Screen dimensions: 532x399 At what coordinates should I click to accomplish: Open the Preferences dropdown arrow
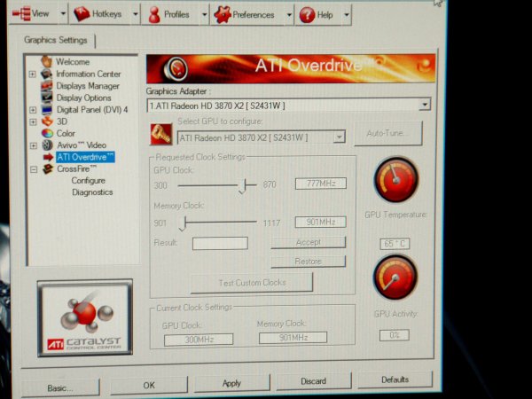click(289, 15)
